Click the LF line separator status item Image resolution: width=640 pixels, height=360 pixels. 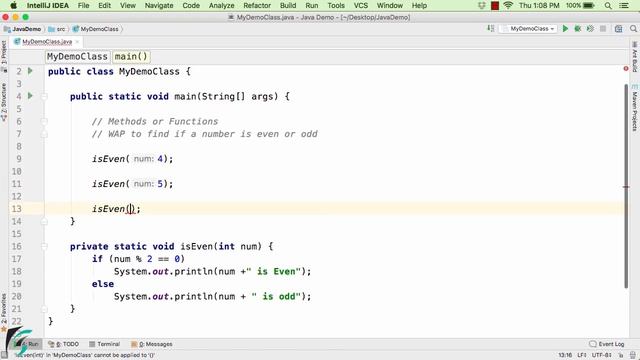pyautogui.click(x=582, y=355)
